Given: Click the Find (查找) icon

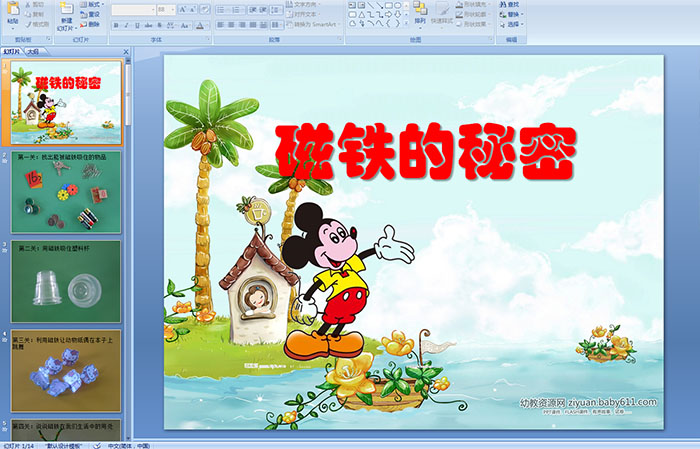Looking at the screenshot, I should [x=510, y=4].
